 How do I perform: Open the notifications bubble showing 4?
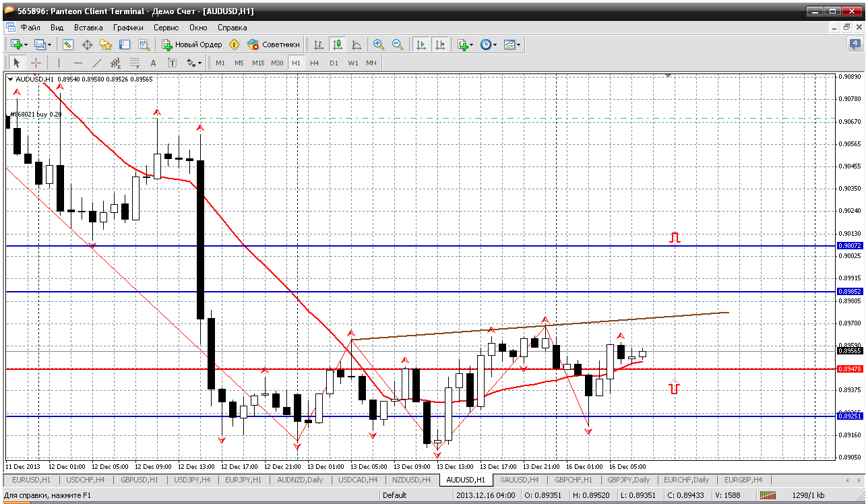coord(855,44)
